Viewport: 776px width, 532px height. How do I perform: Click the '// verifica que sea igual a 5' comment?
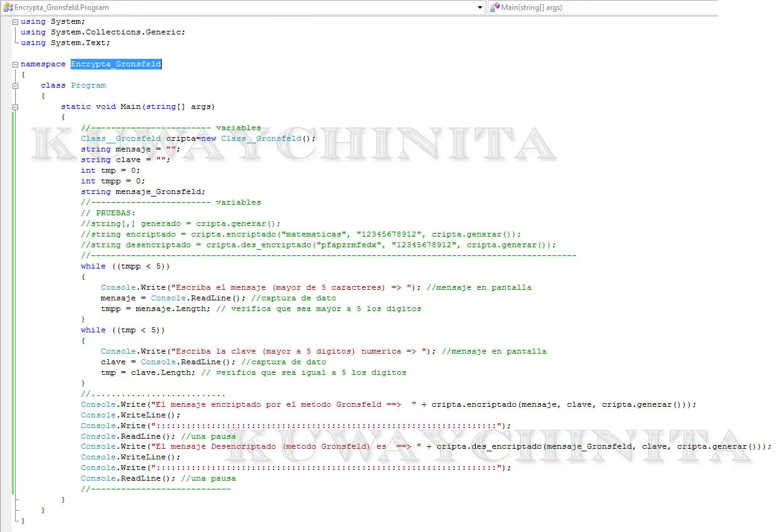click(304, 372)
